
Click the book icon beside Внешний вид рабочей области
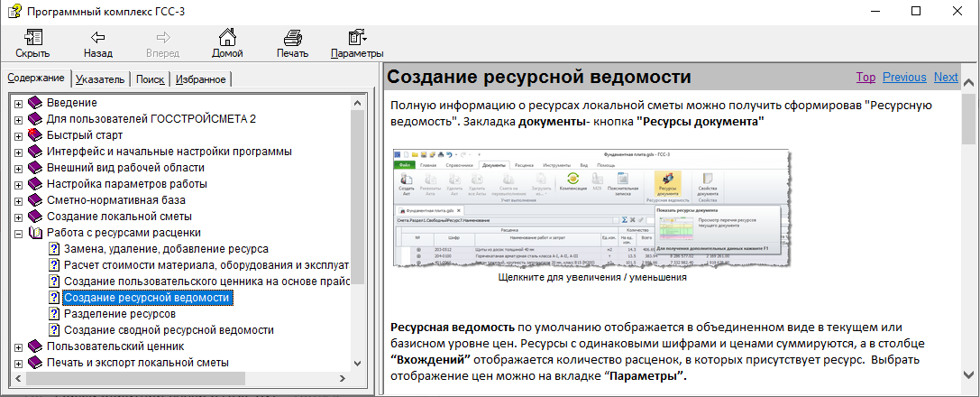click(36, 168)
